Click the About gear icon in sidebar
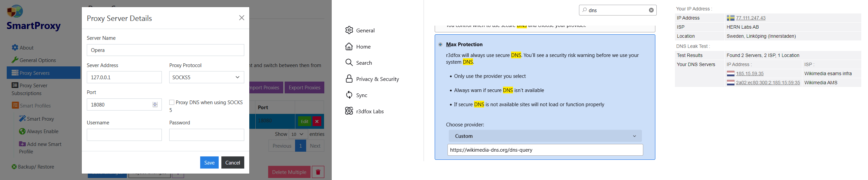This screenshot has height=180, width=868. 15,48
